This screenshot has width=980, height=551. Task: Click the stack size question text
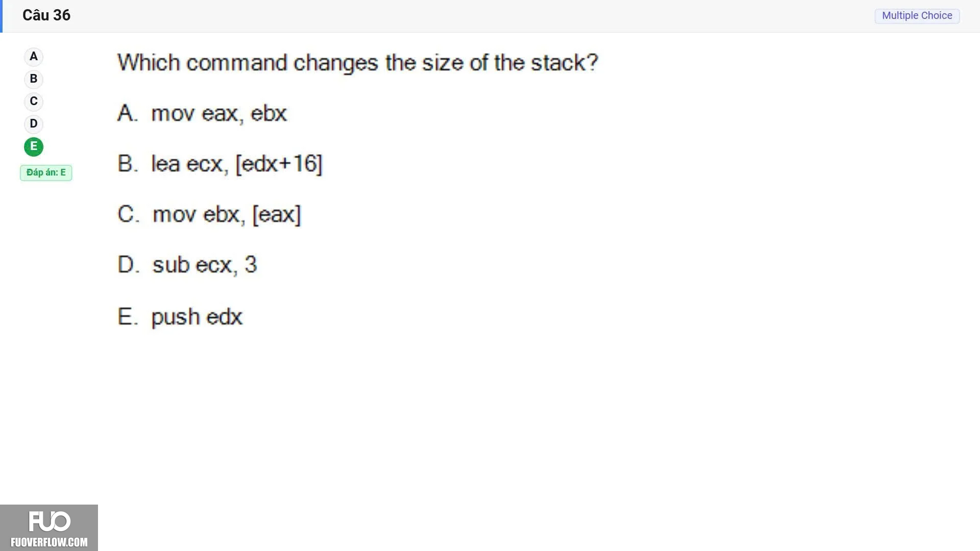pos(357,63)
